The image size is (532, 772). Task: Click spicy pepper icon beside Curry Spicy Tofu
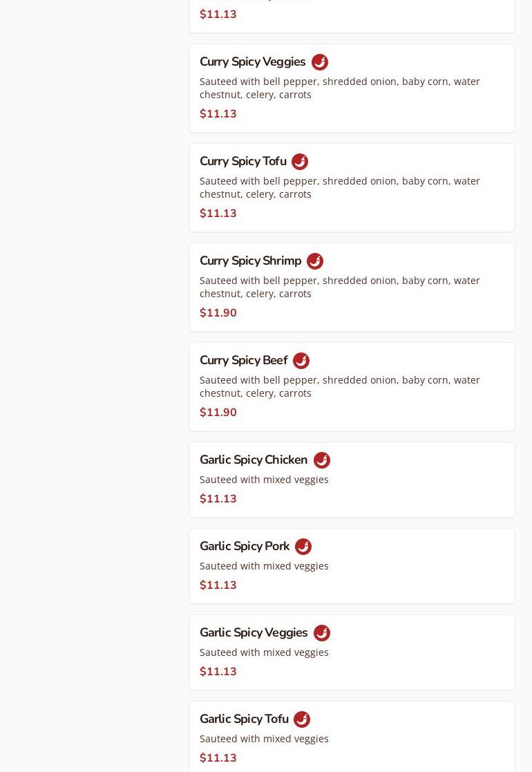click(300, 162)
